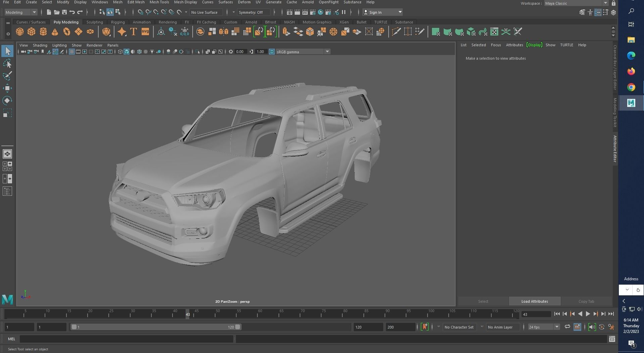Create a polygon cube from the shelf
Viewport: 644px width, 353px height.
(32, 32)
